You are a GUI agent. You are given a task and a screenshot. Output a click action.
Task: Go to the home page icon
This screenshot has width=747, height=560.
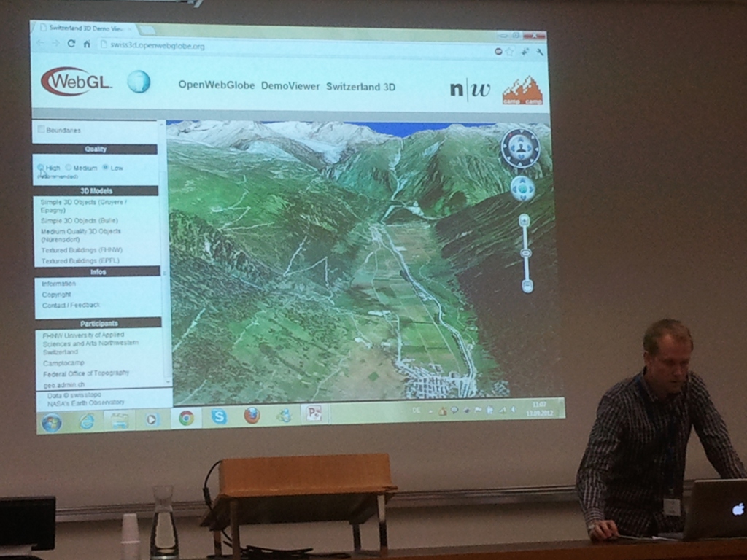(87, 44)
